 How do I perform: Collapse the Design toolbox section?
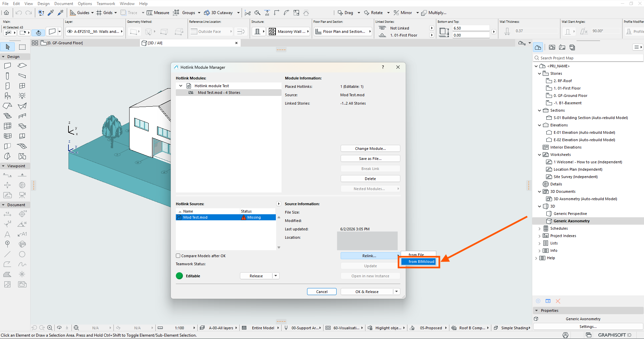[x=3, y=57]
